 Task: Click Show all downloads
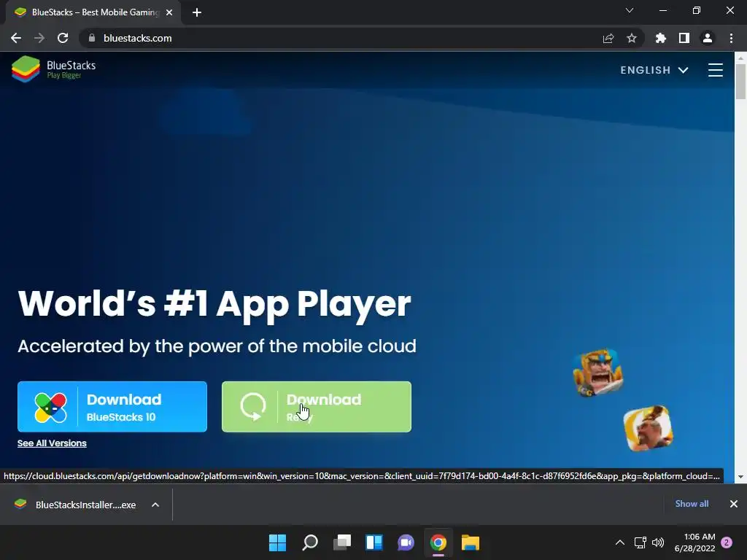[x=692, y=504]
